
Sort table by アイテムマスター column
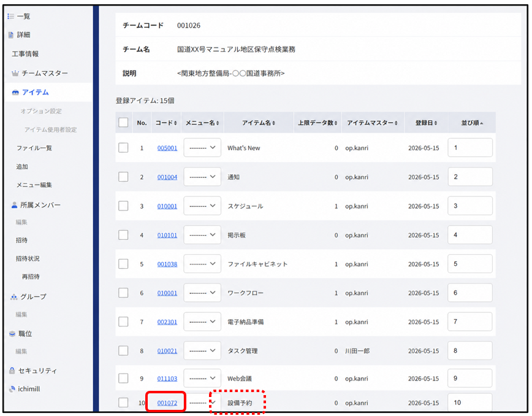372,123
